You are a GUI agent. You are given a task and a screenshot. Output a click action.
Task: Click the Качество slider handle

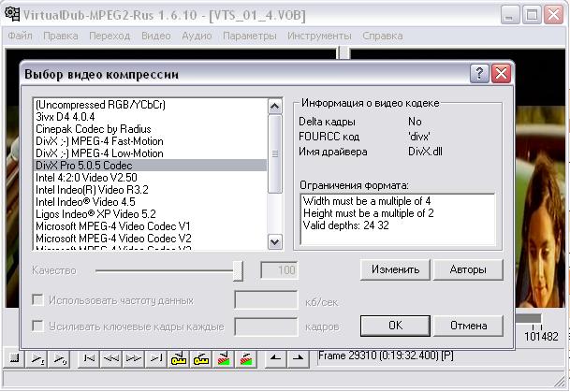pos(238,270)
